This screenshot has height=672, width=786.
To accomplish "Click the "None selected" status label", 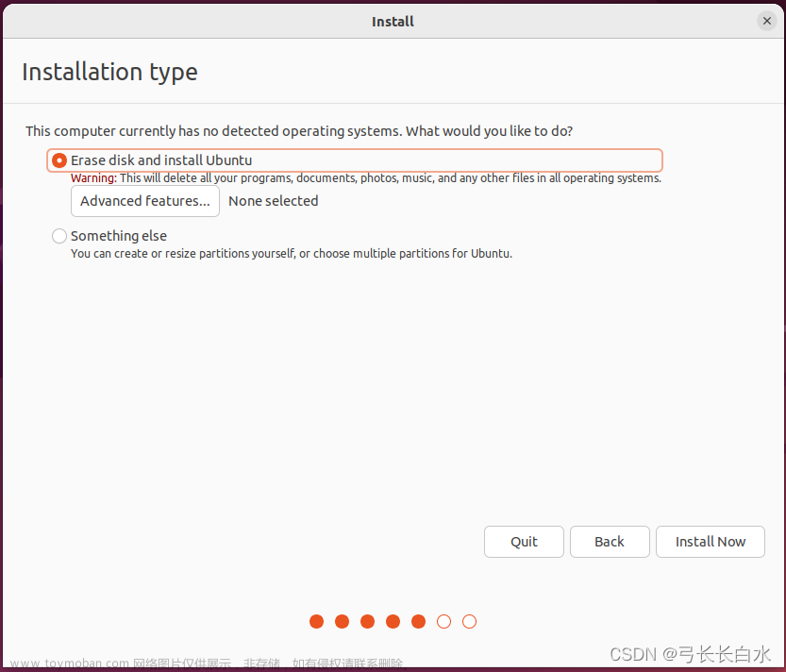I will tap(273, 200).
